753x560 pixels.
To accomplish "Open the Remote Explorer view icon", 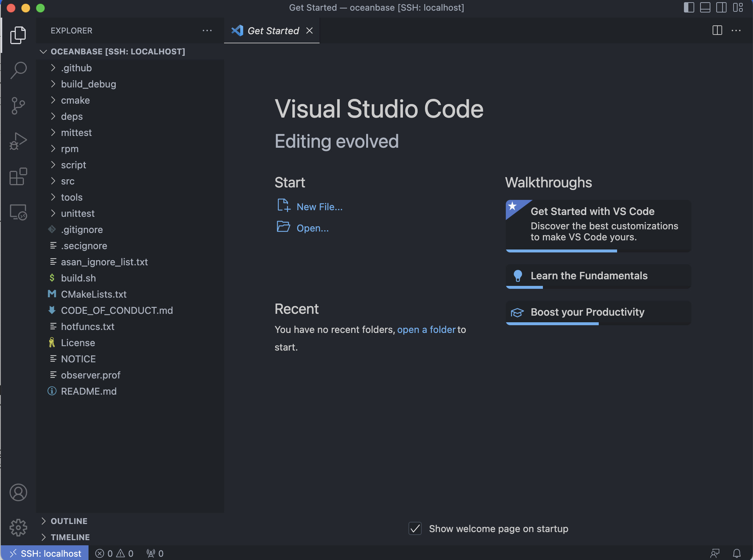I will point(18,212).
